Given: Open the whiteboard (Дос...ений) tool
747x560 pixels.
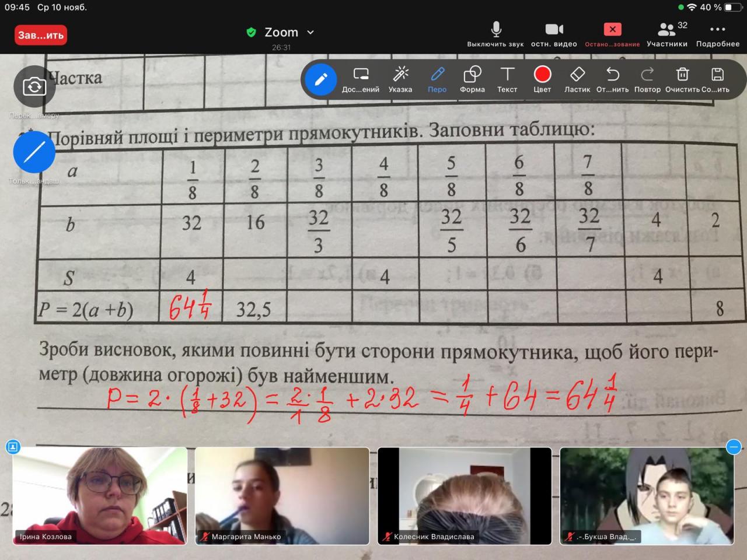Looking at the screenshot, I should [361, 78].
